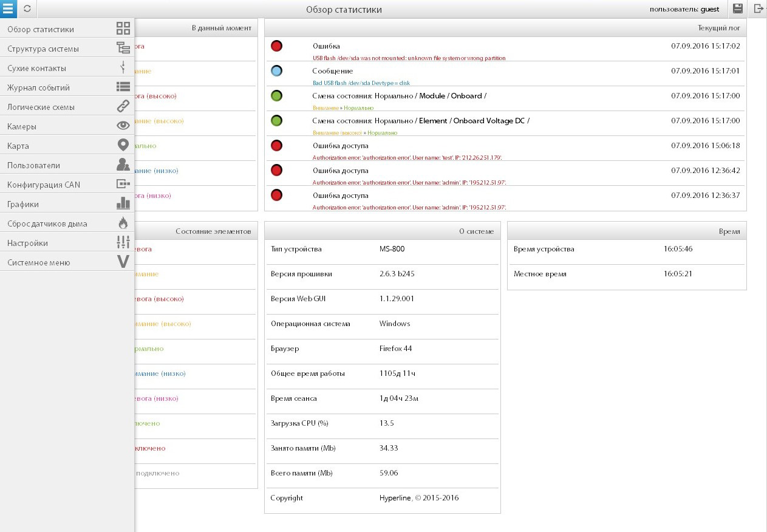767x532 pixels.
Task: Click total memory value 59.06
Action: (389, 473)
